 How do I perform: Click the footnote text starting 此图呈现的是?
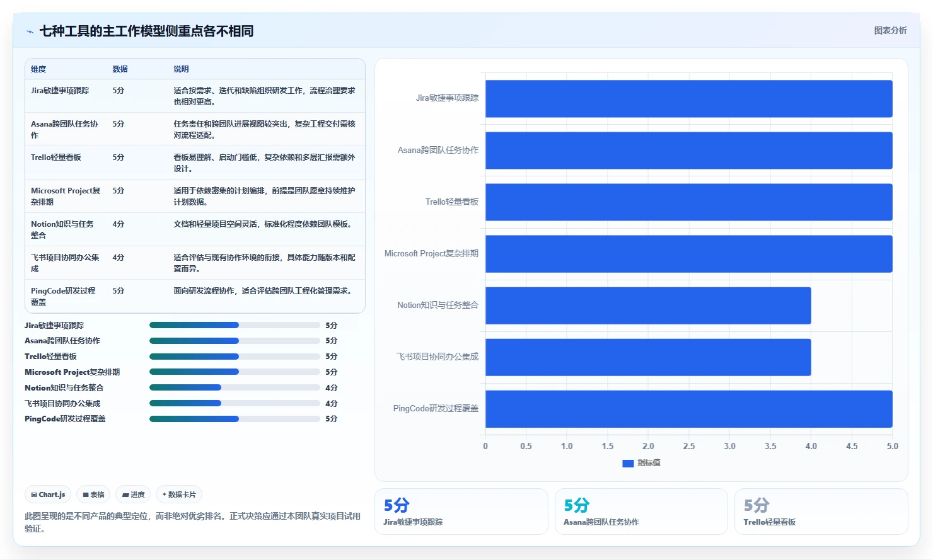pos(192,522)
